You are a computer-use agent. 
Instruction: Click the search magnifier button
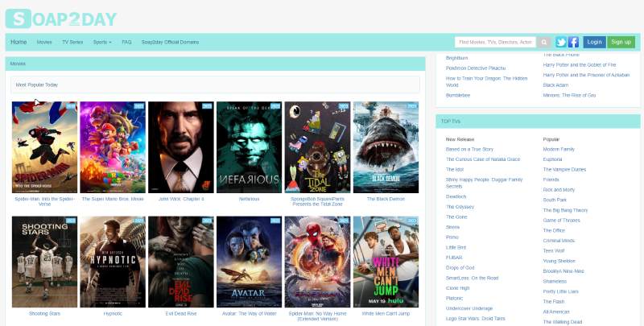click(x=544, y=42)
